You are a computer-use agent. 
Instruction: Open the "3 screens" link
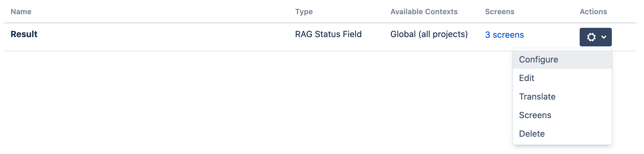[504, 35]
